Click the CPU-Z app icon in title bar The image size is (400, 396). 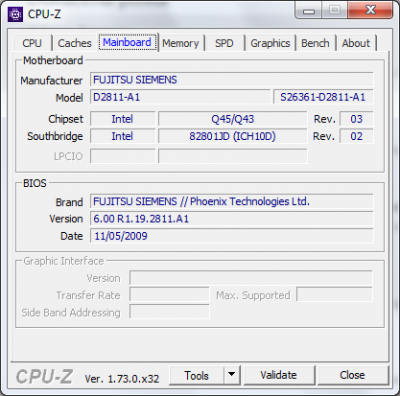point(15,15)
